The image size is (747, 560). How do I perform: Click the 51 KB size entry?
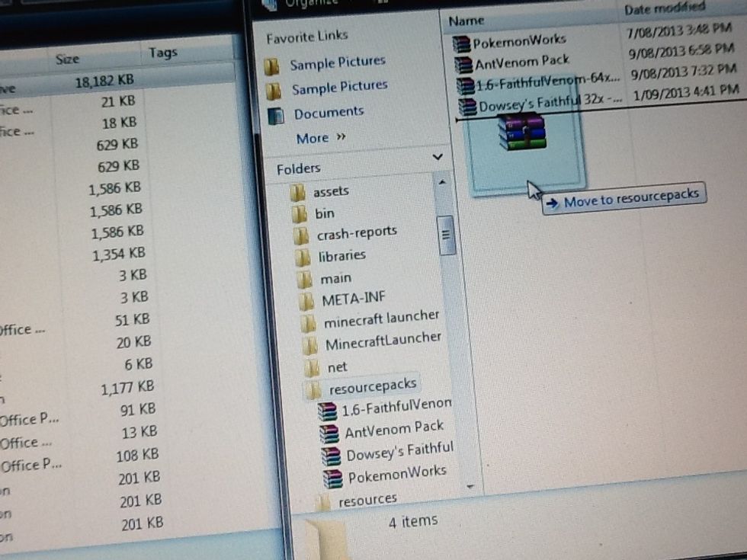pyautogui.click(x=133, y=320)
